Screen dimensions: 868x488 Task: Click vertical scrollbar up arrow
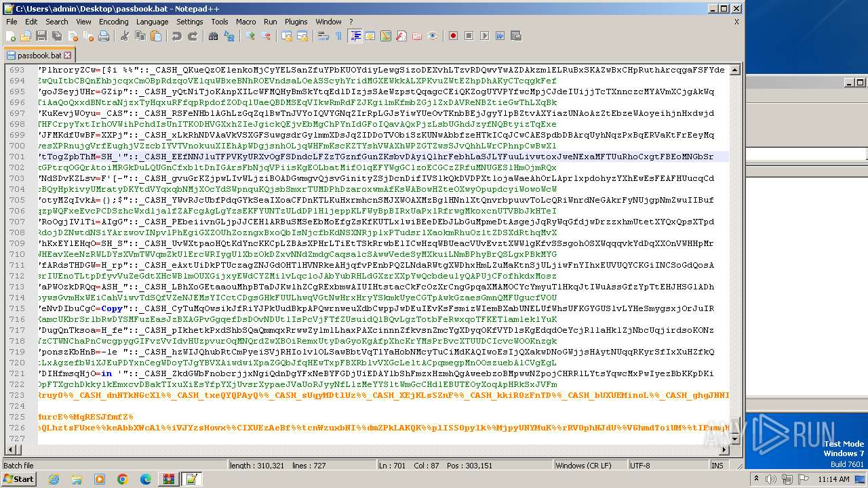[734, 70]
